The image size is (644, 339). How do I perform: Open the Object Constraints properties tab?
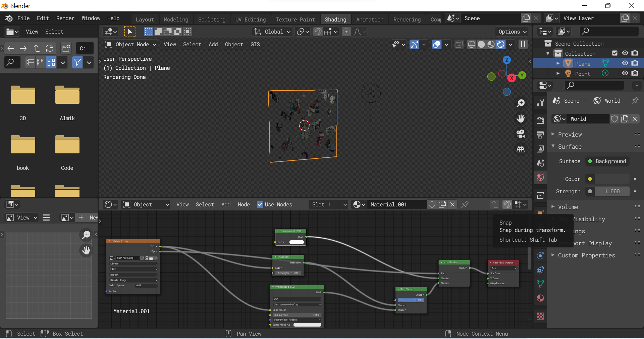[x=540, y=270]
